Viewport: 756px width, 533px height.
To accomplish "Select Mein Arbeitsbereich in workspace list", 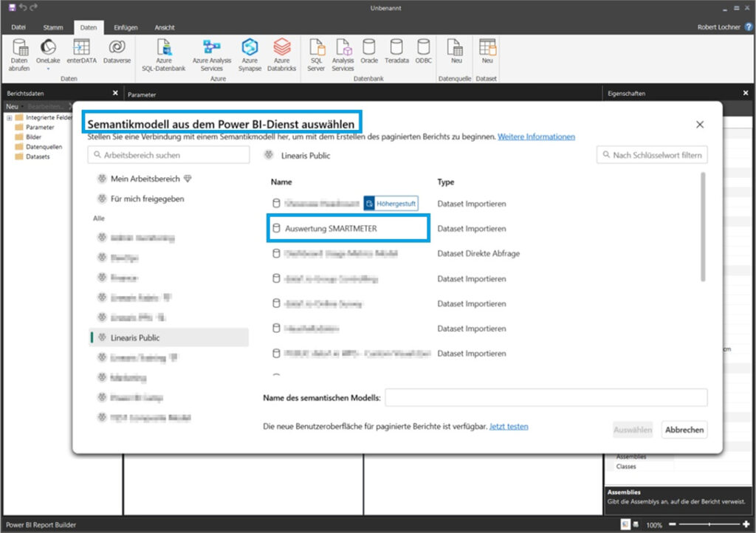I will tap(144, 179).
